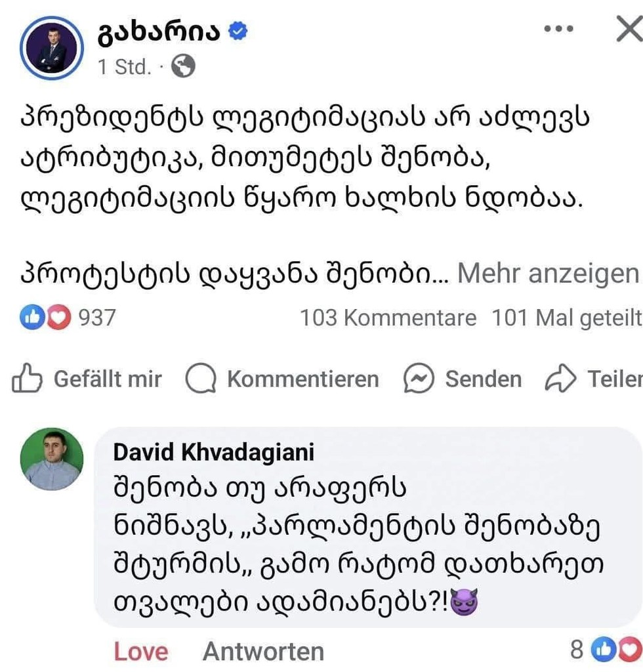This screenshot has height=672, width=643.
Task: Open the 937 reactions list
Action: [x=96, y=318]
